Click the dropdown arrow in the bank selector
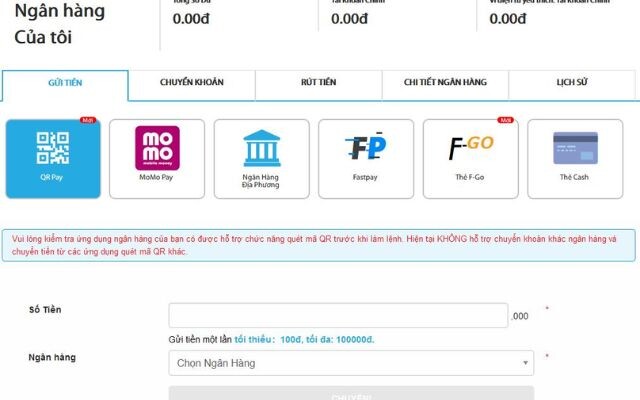 pos(525,363)
